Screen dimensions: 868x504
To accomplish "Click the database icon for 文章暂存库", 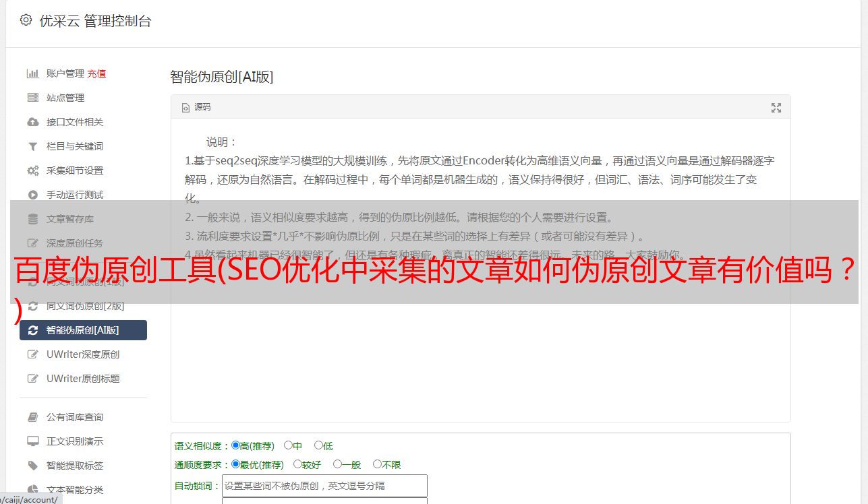I will point(32,219).
